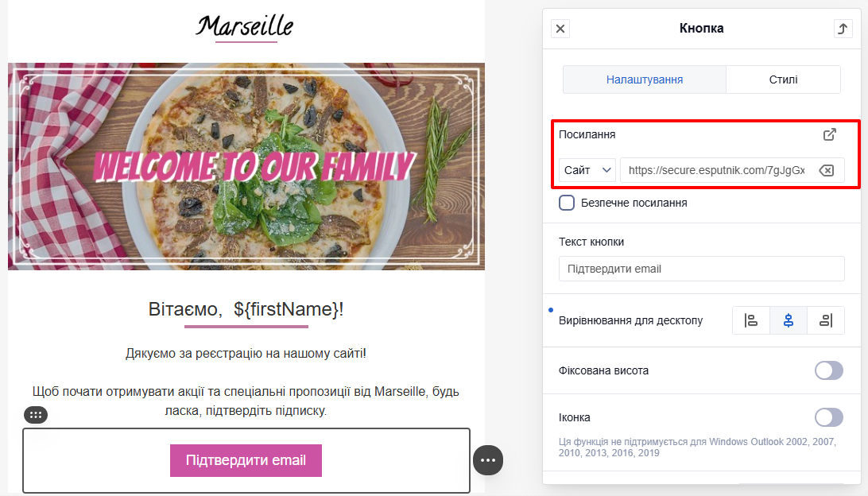Open link in new window via external link icon
This screenshot has width=868, height=496.
[829, 135]
